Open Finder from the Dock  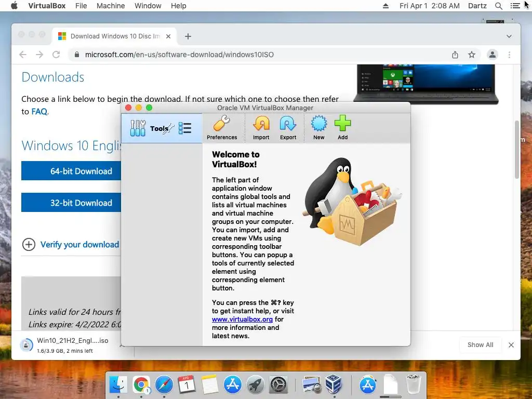pos(118,385)
